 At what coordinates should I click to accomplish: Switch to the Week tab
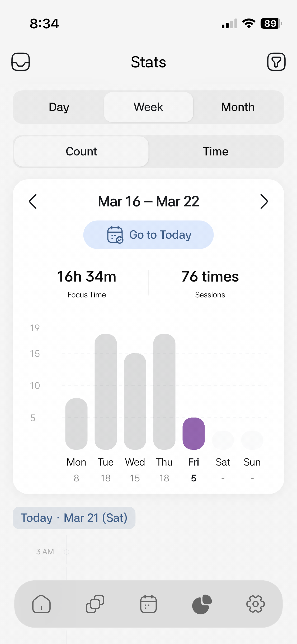point(148,107)
